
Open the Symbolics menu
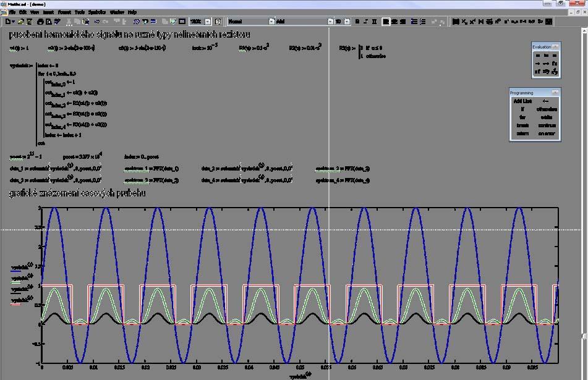point(97,12)
